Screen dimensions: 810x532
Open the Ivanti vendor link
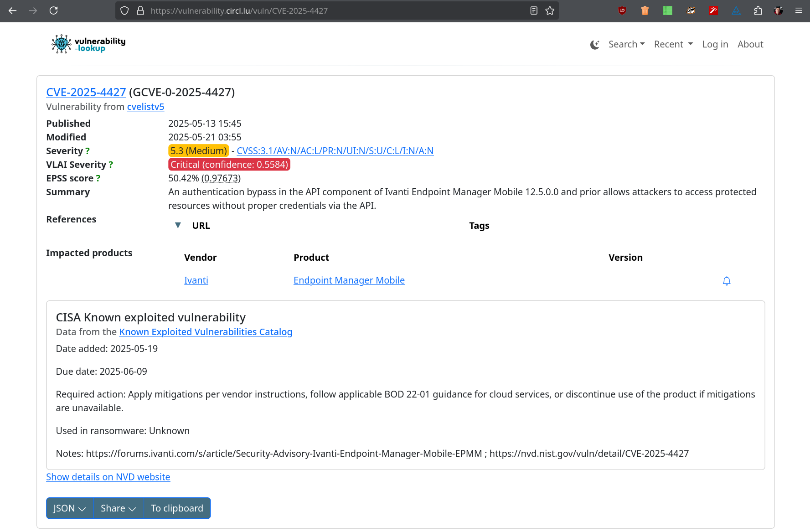(x=196, y=280)
